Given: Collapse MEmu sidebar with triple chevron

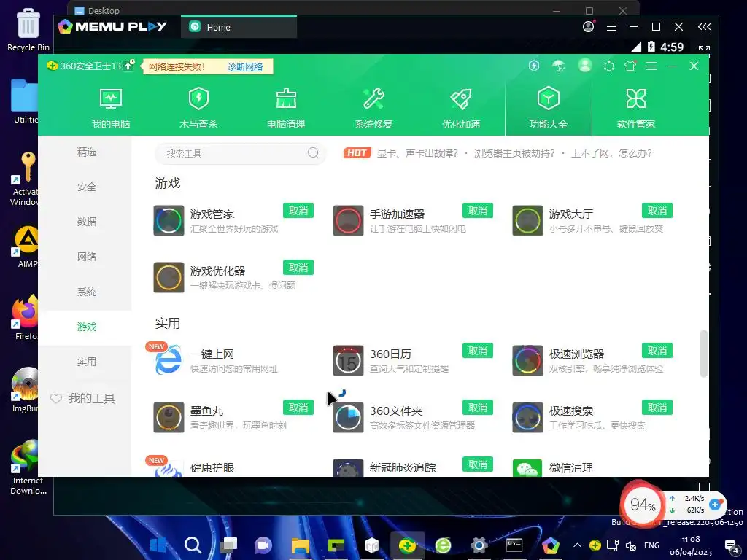Looking at the screenshot, I should (x=704, y=27).
